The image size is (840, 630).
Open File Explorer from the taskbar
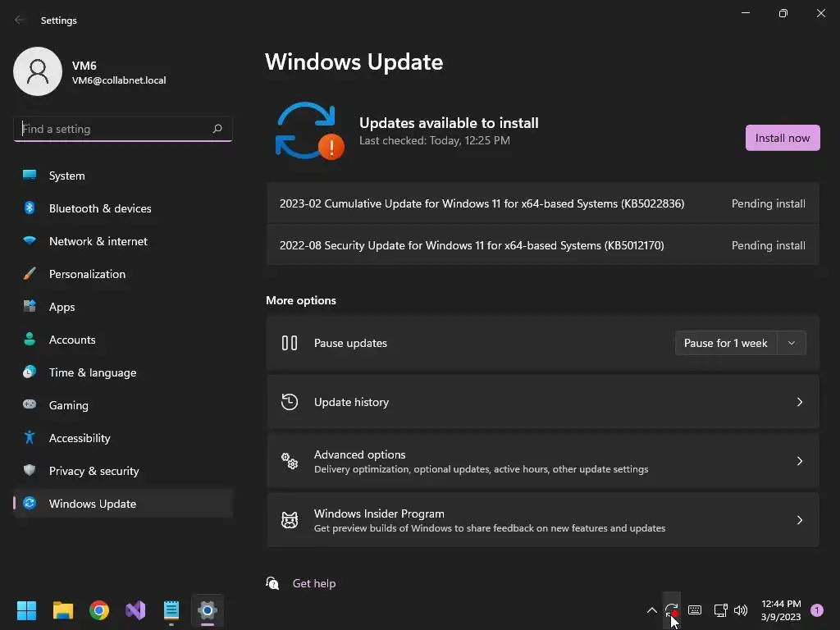point(62,610)
